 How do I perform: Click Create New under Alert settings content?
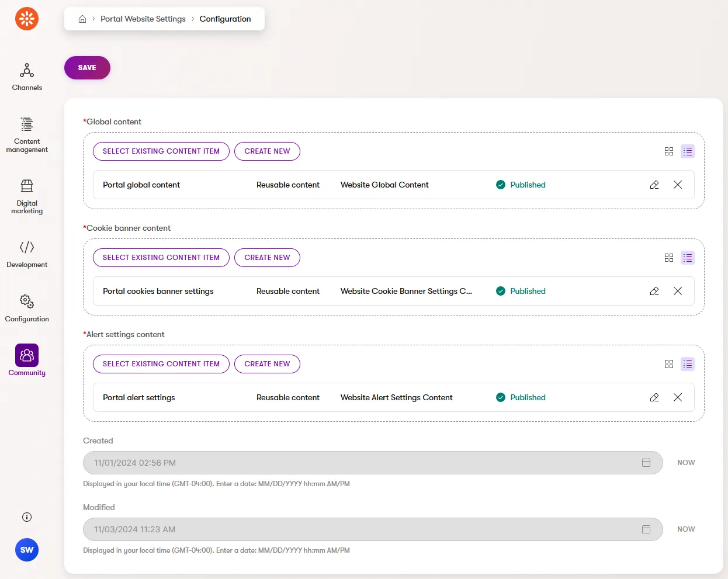(x=267, y=364)
